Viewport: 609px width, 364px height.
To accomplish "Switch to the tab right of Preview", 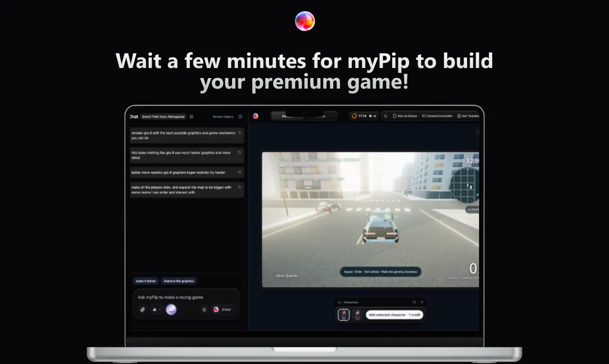I will [x=320, y=116].
